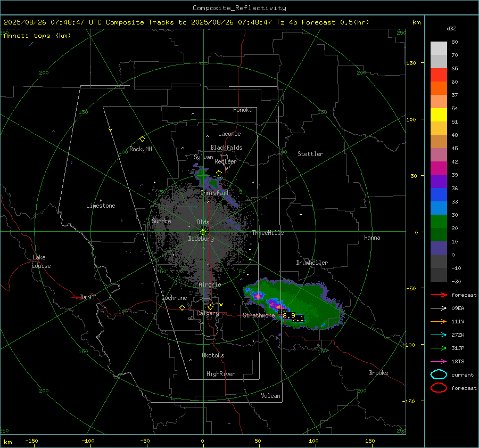Screen dimensions: 479x448
Task: Choose the orange 57–60 dBZ swatch
Action: pyautogui.click(x=439, y=88)
